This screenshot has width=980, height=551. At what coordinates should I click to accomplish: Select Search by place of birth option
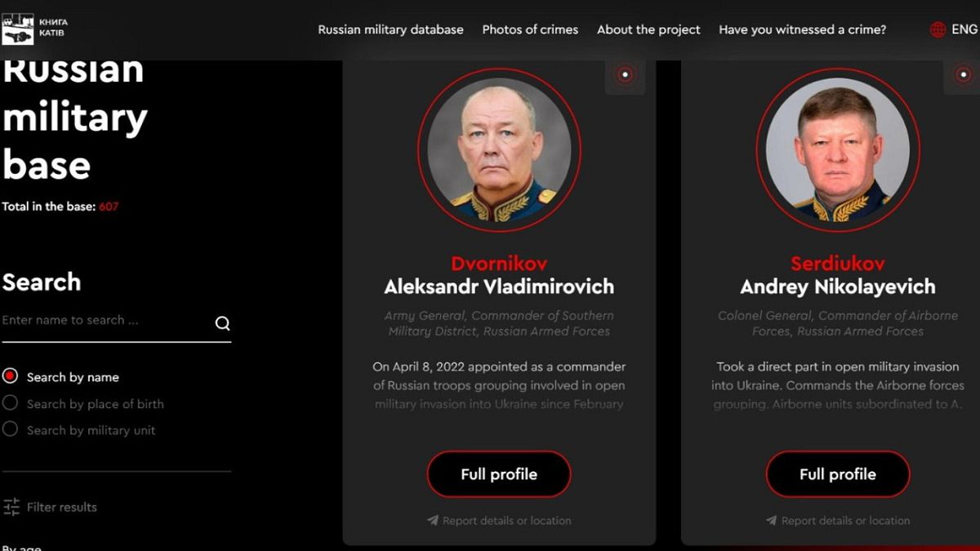[10, 402]
